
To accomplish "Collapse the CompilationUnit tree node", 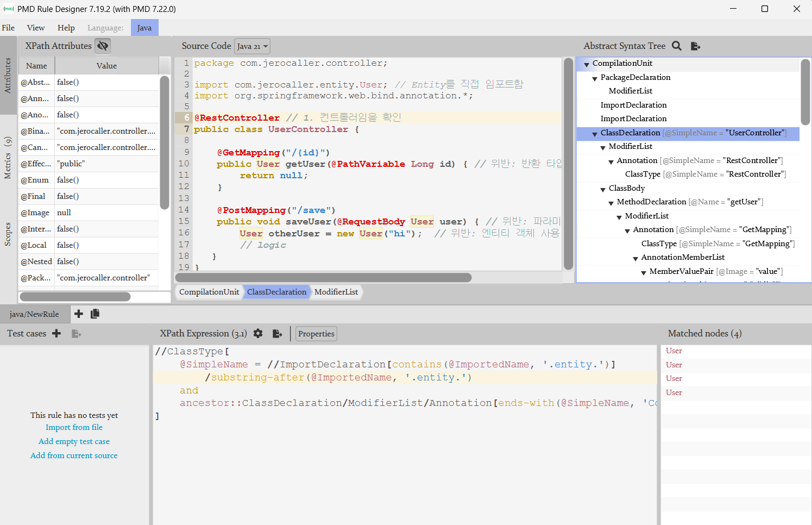I will click(x=587, y=64).
